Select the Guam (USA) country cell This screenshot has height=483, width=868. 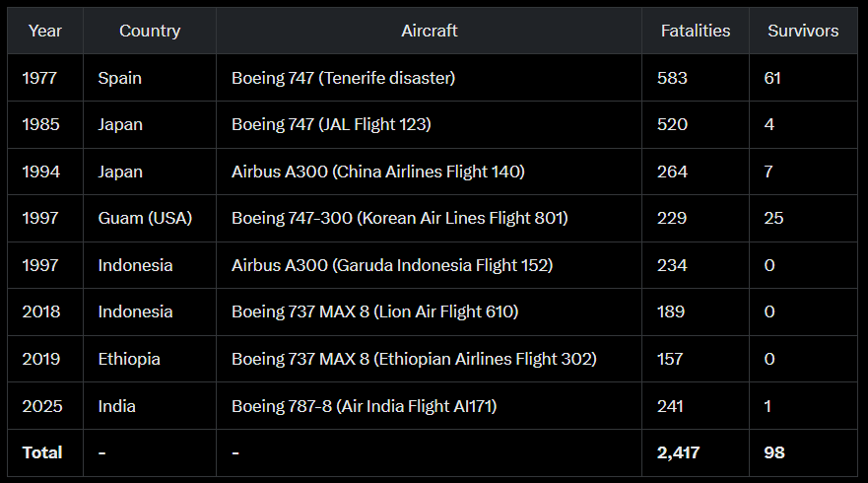click(150, 218)
